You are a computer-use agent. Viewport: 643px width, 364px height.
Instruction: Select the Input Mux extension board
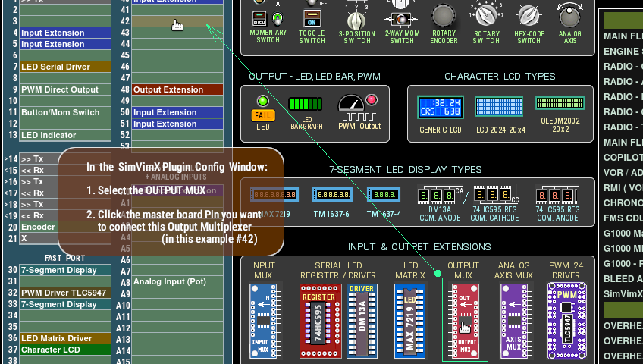(x=263, y=319)
